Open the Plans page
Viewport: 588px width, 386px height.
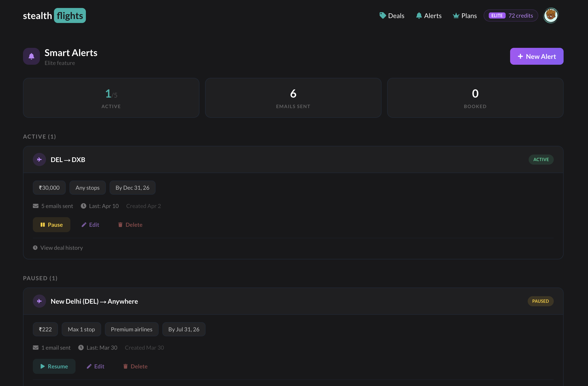465,15
